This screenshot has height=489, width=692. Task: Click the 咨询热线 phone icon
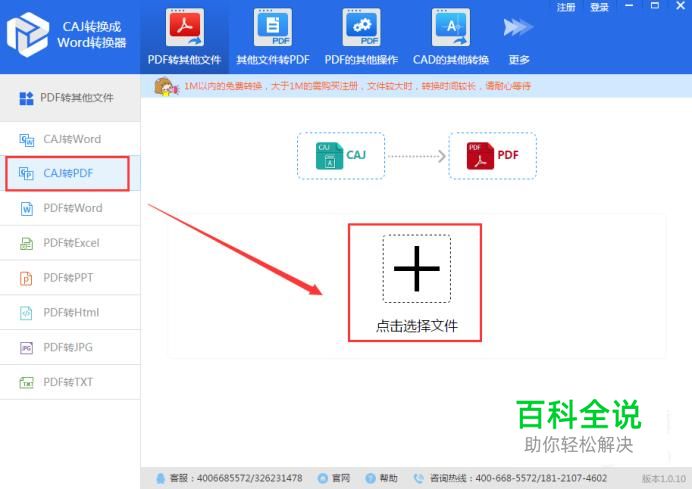click(x=418, y=478)
